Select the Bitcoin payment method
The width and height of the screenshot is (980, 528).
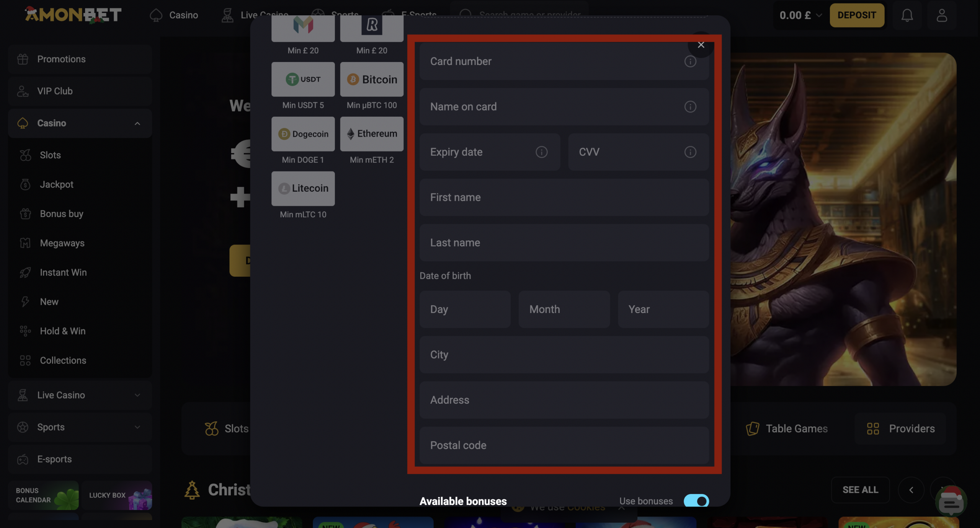click(x=371, y=79)
